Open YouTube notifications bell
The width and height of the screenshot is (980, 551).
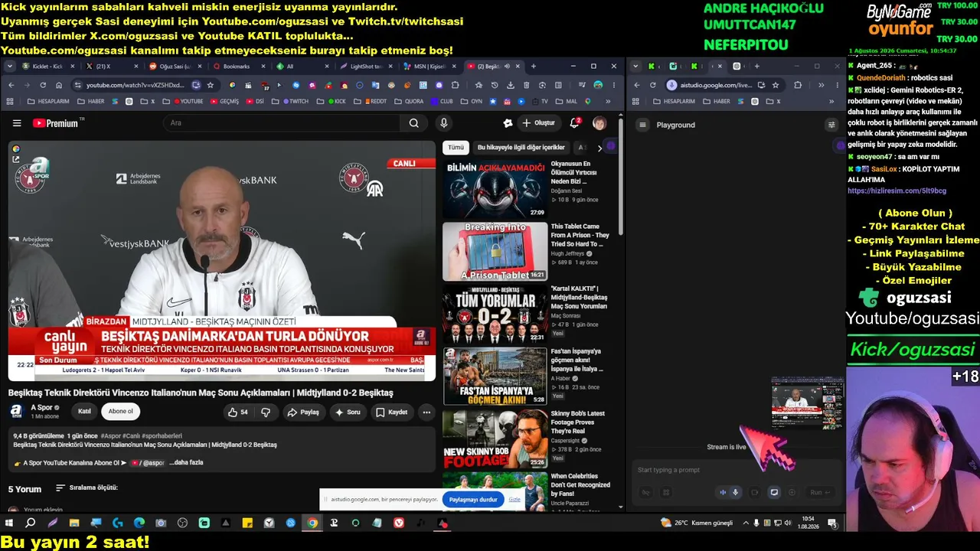tap(574, 123)
